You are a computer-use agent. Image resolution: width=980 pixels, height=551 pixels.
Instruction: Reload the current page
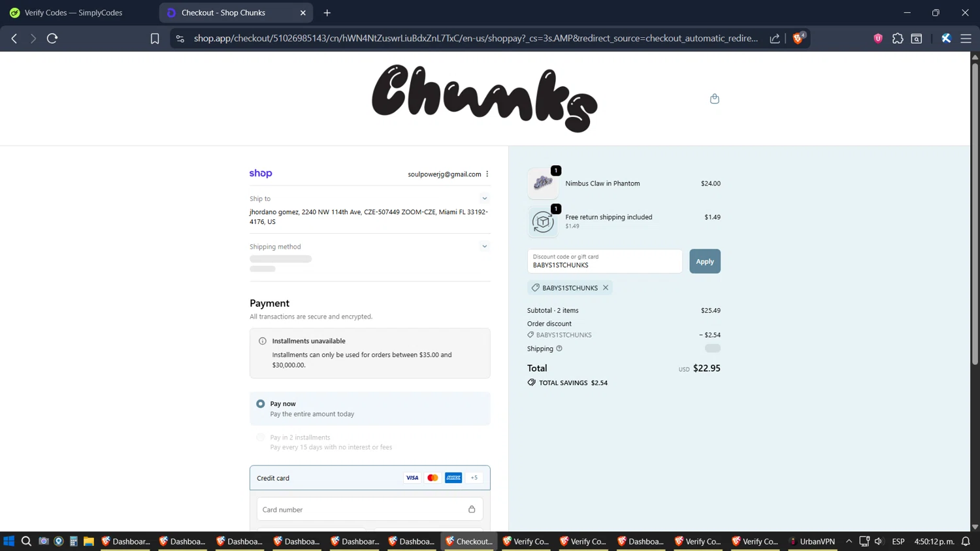coord(52,39)
